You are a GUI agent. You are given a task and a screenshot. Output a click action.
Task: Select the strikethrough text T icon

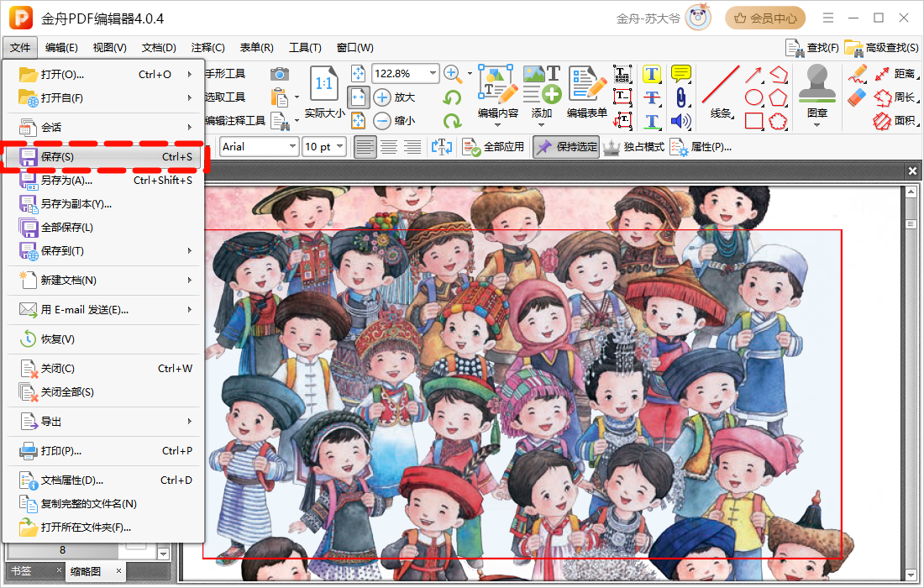click(x=651, y=97)
